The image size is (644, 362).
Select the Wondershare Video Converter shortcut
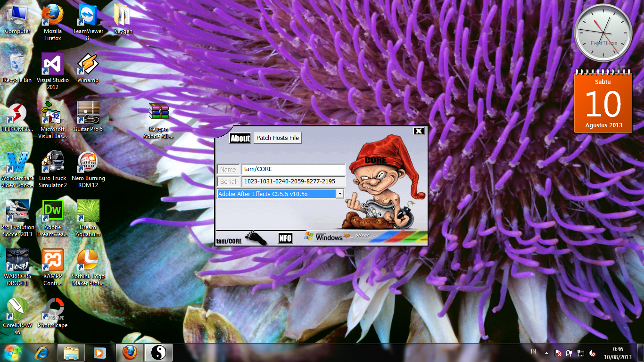(17, 170)
